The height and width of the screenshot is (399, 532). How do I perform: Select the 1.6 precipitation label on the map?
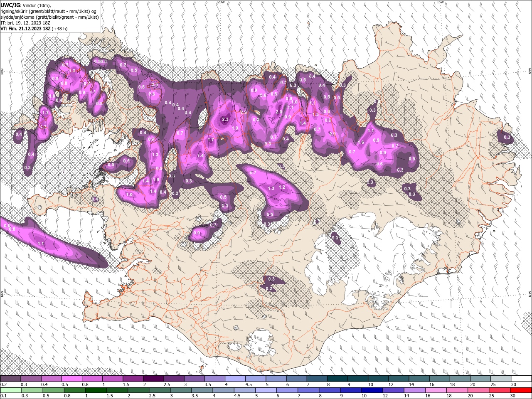coord(361,142)
